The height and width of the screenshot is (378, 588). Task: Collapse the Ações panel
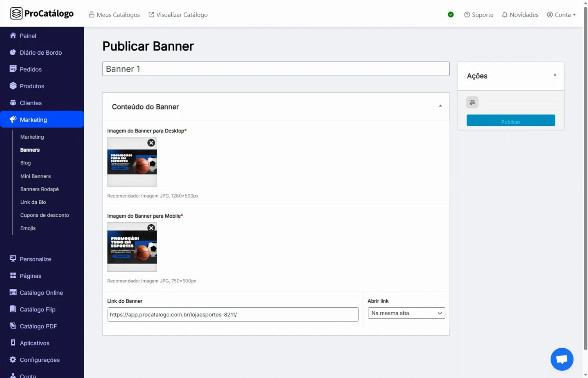click(x=554, y=75)
